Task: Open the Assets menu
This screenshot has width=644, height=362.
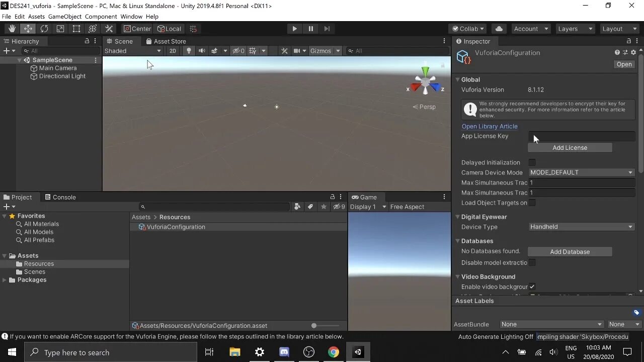Action: (36, 17)
